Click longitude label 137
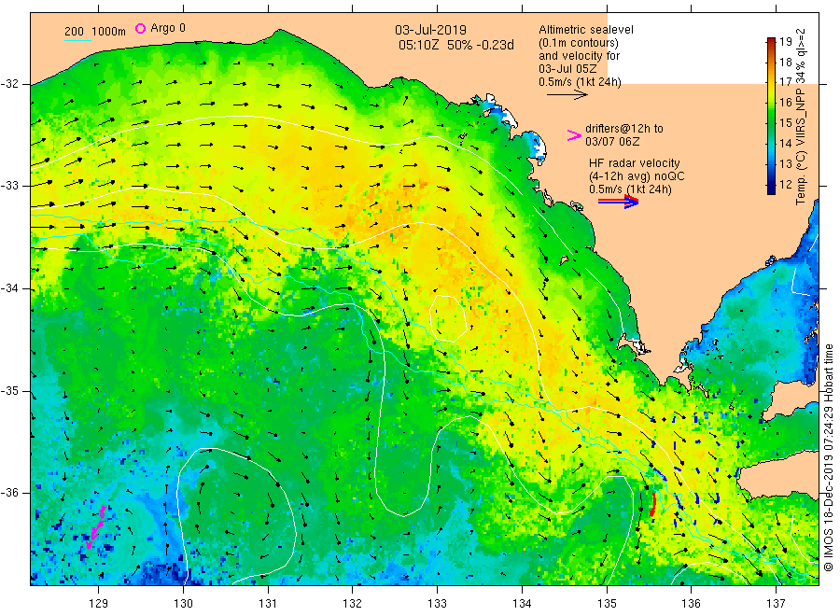The height and width of the screenshot is (616, 840). (x=776, y=604)
